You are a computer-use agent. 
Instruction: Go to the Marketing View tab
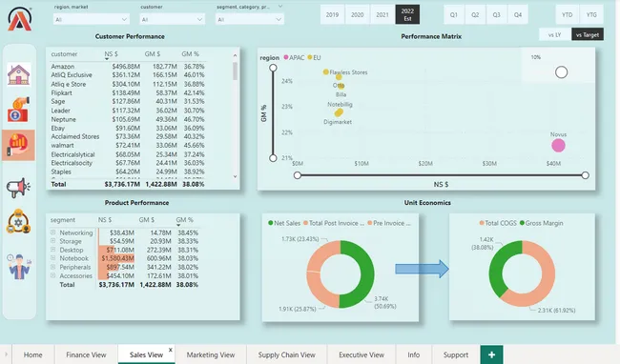coord(211,354)
